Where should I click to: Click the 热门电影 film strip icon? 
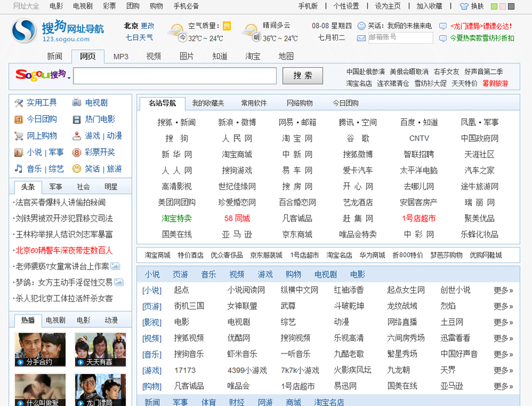76,120
